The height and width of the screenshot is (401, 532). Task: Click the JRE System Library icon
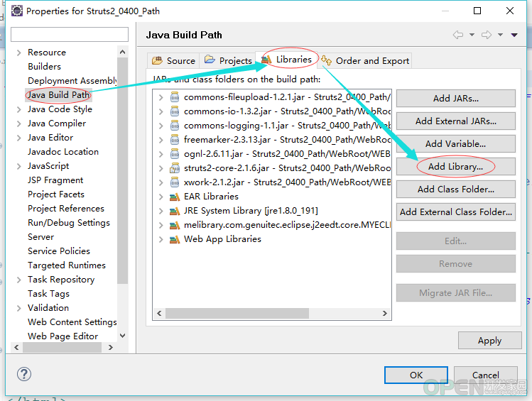[175, 211]
